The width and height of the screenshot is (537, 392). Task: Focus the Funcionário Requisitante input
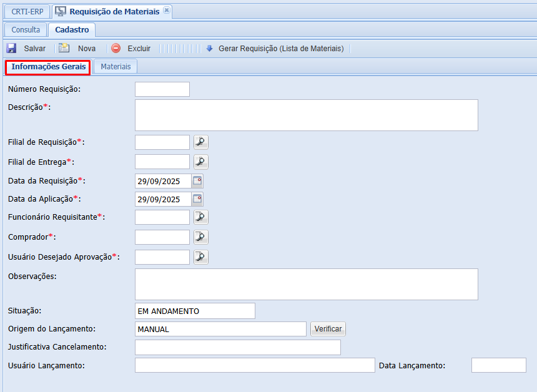pyautogui.click(x=162, y=217)
